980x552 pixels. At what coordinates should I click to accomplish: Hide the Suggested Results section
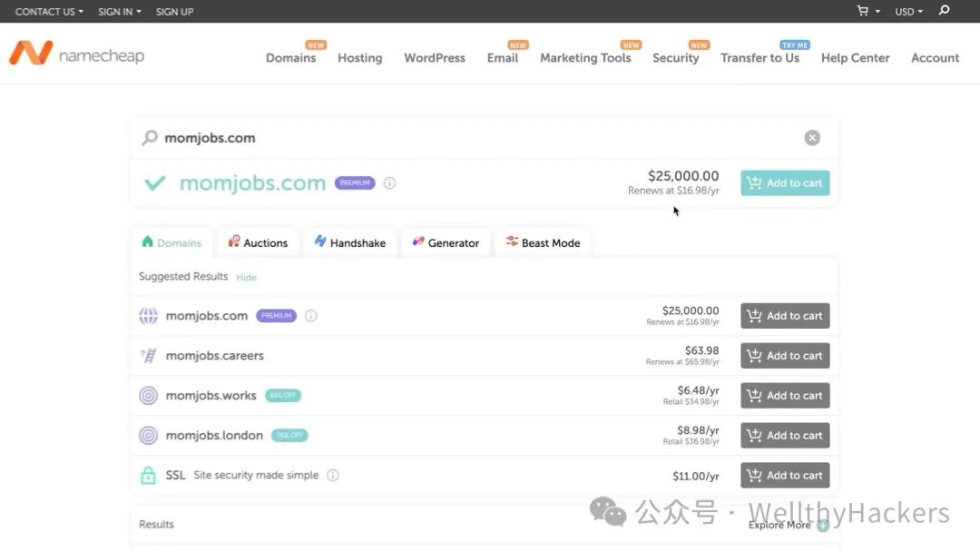tap(246, 277)
